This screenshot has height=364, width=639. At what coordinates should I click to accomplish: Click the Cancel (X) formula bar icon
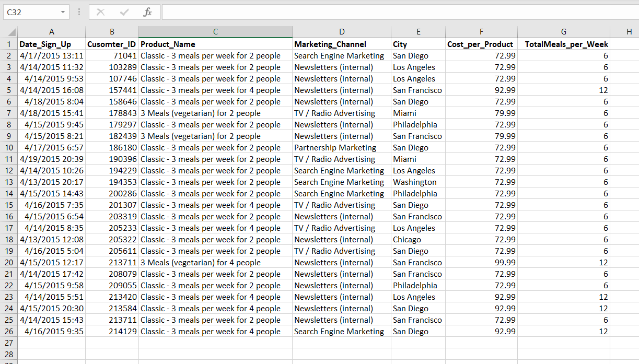(101, 11)
